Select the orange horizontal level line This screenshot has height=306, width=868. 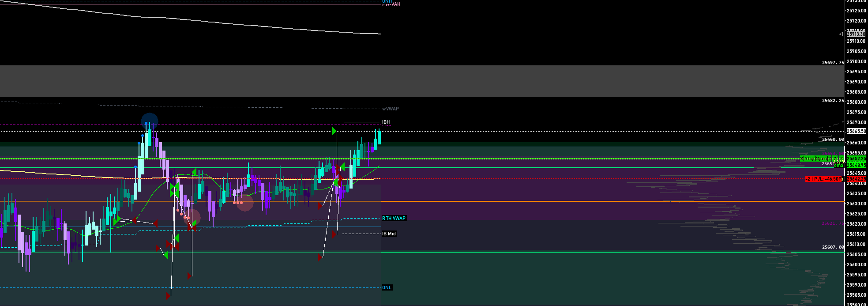(x=422, y=201)
